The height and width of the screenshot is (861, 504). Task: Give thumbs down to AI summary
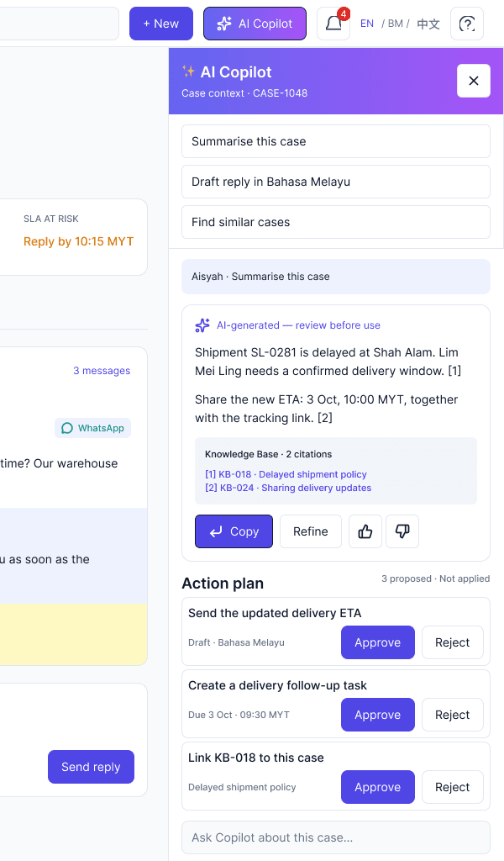click(402, 531)
